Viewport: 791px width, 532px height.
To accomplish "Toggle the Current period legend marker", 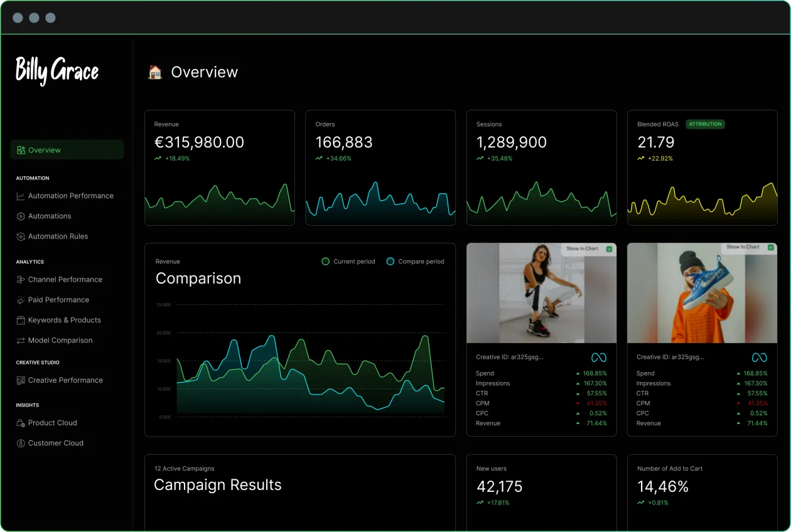I will point(325,262).
